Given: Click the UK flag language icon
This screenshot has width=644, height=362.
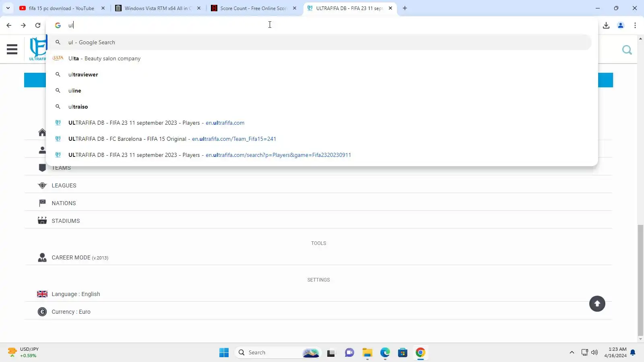Looking at the screenshot, I should (42, 294).
